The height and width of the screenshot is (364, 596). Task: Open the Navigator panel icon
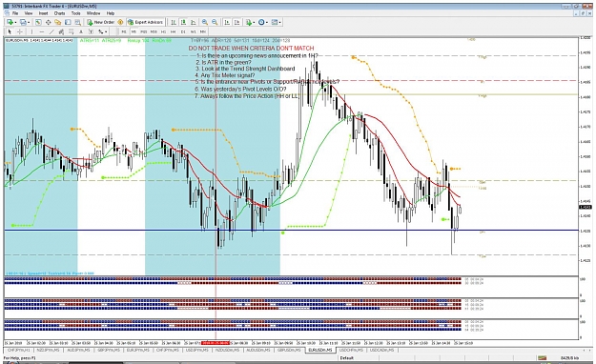click(58, 23)
